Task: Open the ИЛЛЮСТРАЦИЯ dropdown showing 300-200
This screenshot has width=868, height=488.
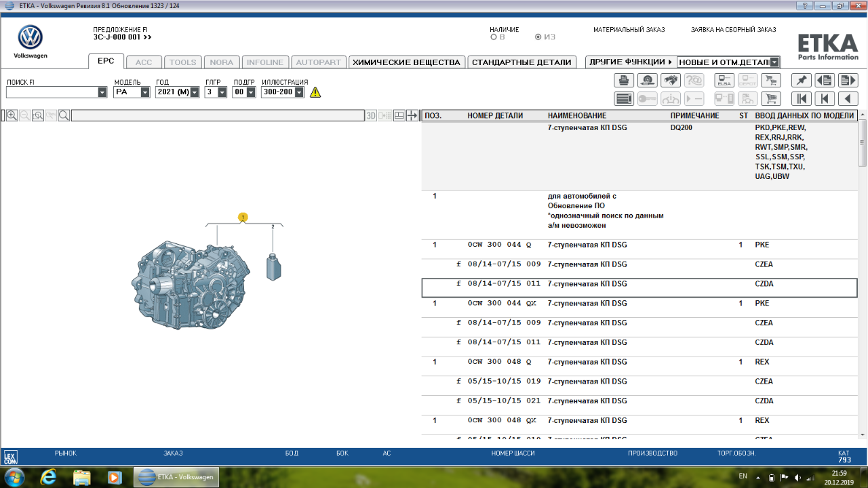Action: (x=299, y=92)
